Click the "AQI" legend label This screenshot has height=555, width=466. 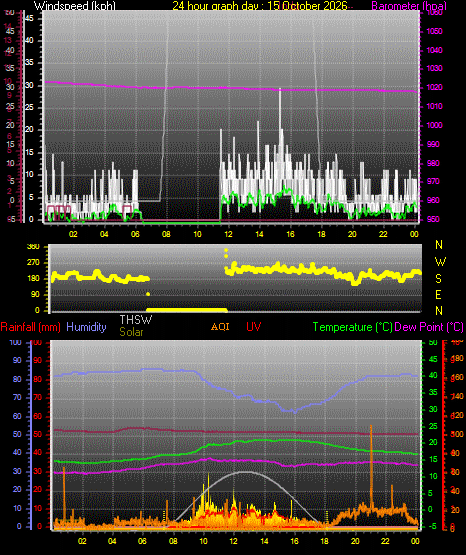220,326
